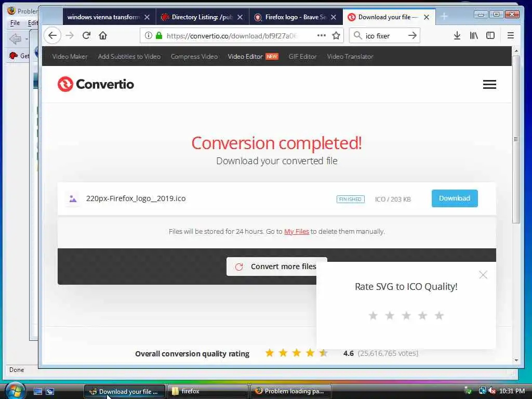The image size is (532, 399).
Task: Open the Firefox downloads arrow
Action: tap(457, 35)
